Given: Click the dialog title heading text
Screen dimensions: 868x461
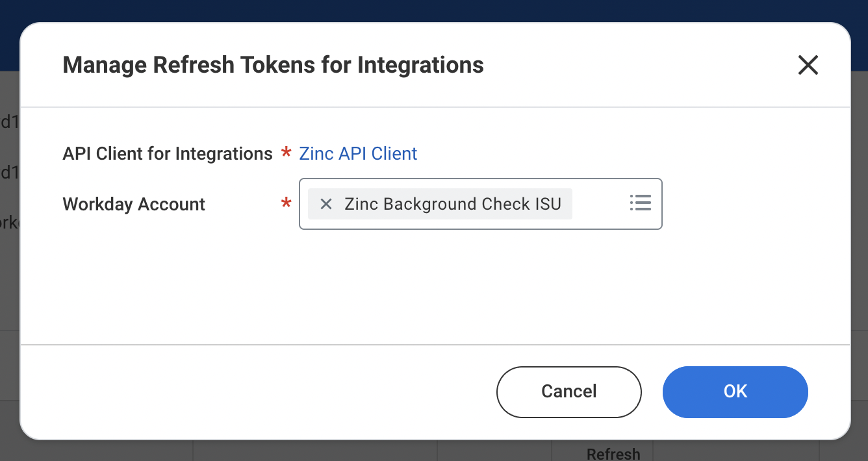Looking at the screenshot, I should click(273, 65).
